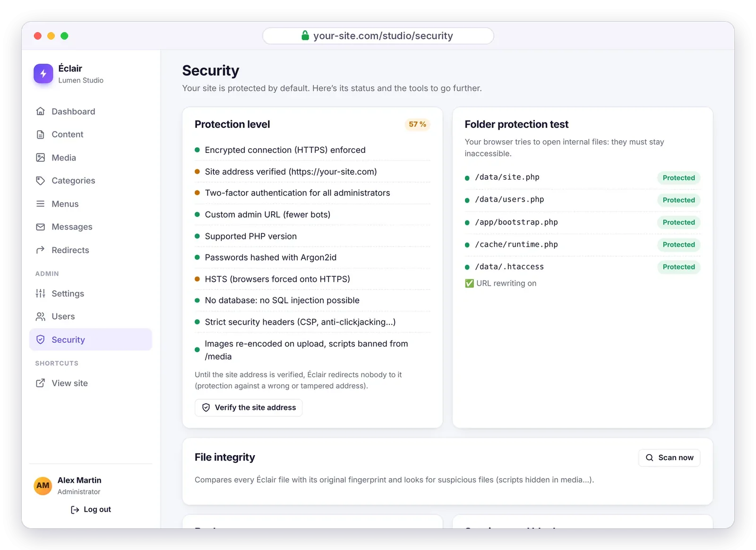Click the Éclair lightning bolt logo
Viewport: 756px width, 550px height.
(43, 74)
